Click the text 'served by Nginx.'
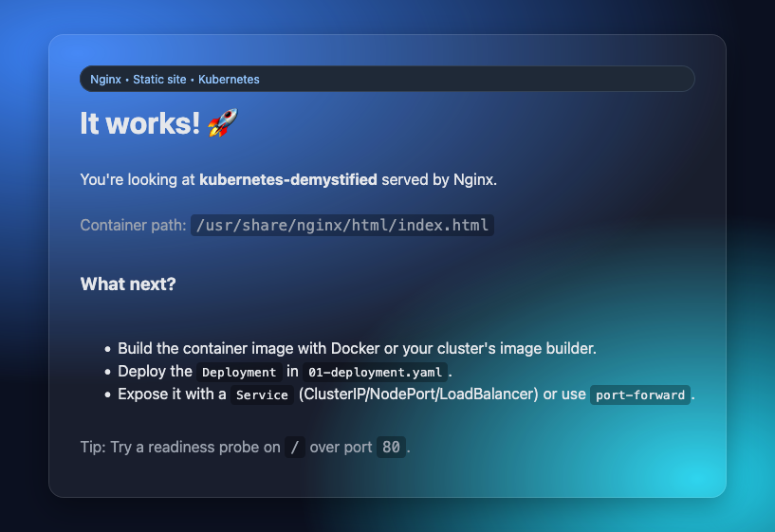Screen dimensions: 775x532 point(439,179)
